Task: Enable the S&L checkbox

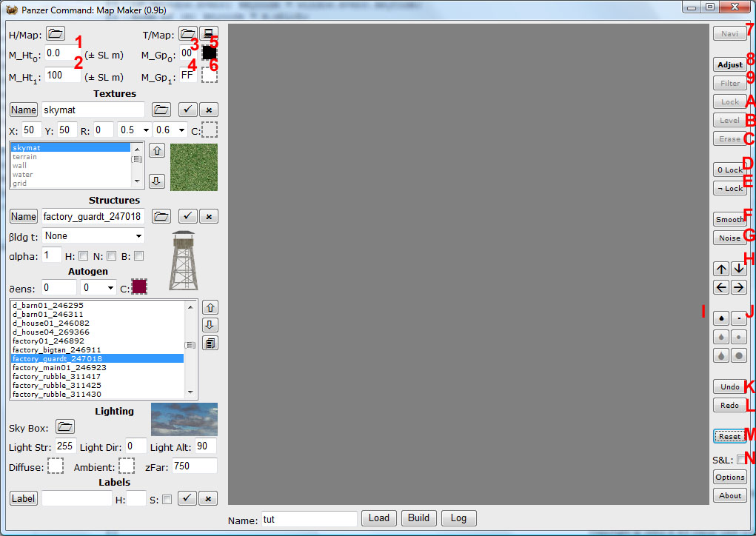Action: tap(740, 460)
